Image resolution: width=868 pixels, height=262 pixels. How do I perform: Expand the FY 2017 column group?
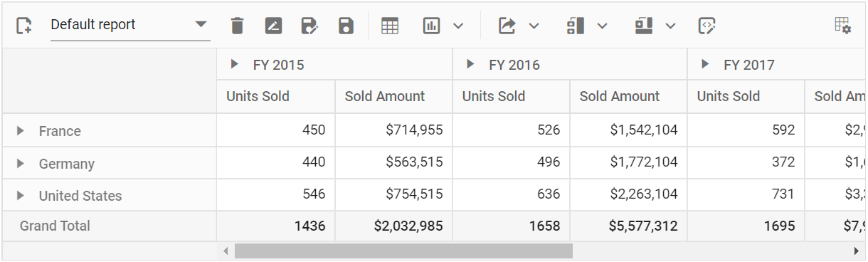pos(705,64)
